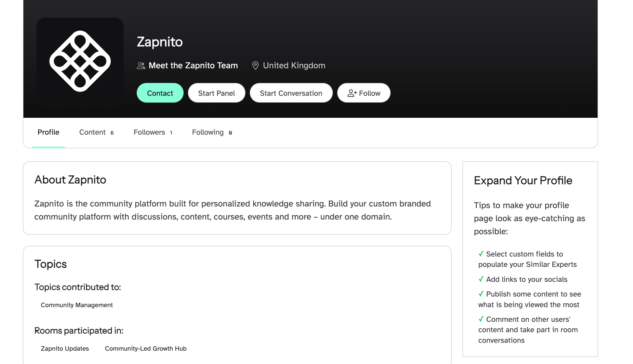The image size is (633, 364).
Task: Click the checkmark beside Comment on other users'
Action: point(481,319)
